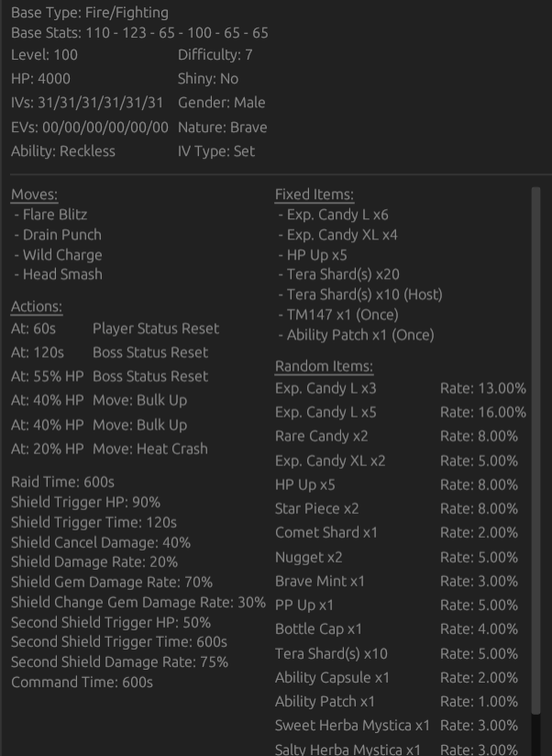Image resolution: width=552 pixels, height=756 pixels.
Task: Click the Actions section heading
Action: [37, 306]
